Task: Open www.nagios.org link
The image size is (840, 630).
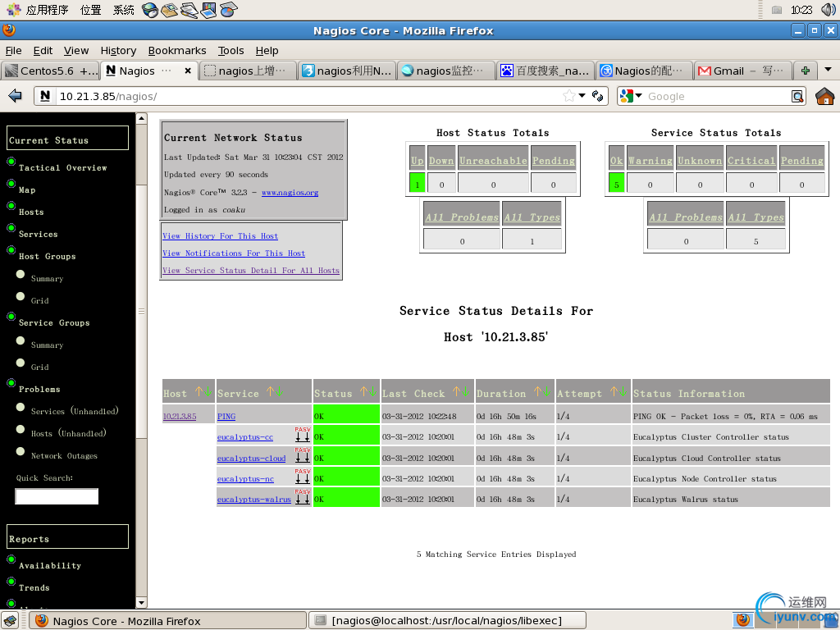Action: pos(290,192)
